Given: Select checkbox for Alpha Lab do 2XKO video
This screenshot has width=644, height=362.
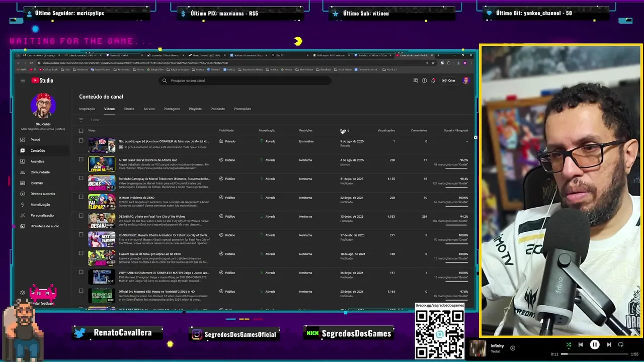Looking at the screenshot, I should point(81,253).
